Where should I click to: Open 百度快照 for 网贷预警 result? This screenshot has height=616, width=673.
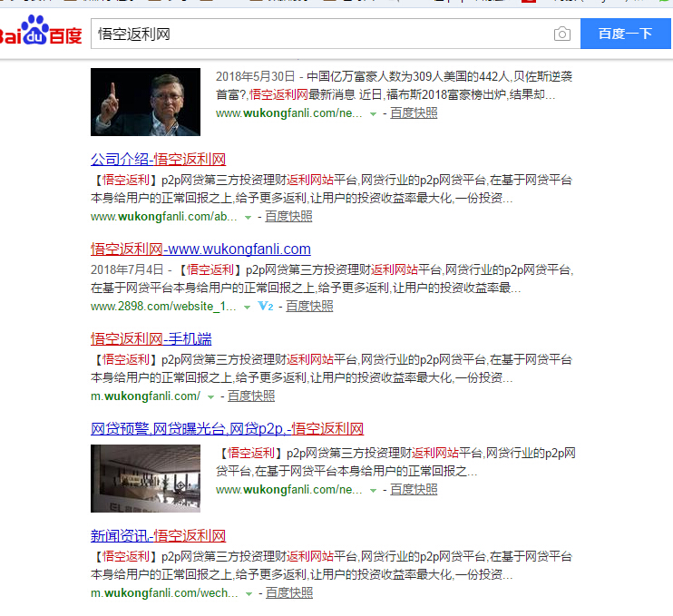click(x=414, y=489)
